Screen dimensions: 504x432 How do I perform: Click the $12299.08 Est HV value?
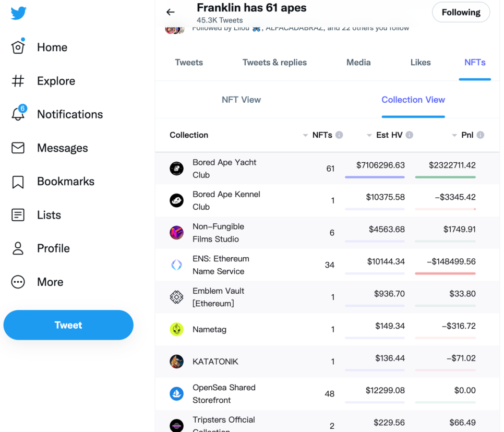pos(385,391)
